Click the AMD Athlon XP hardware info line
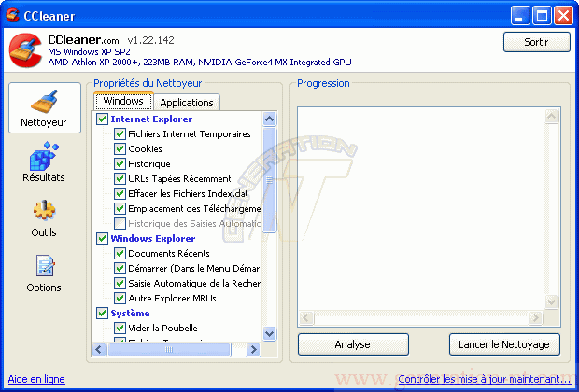Viewport: 579px width, 392px height. pyautogui.click(x=200, y=62)
